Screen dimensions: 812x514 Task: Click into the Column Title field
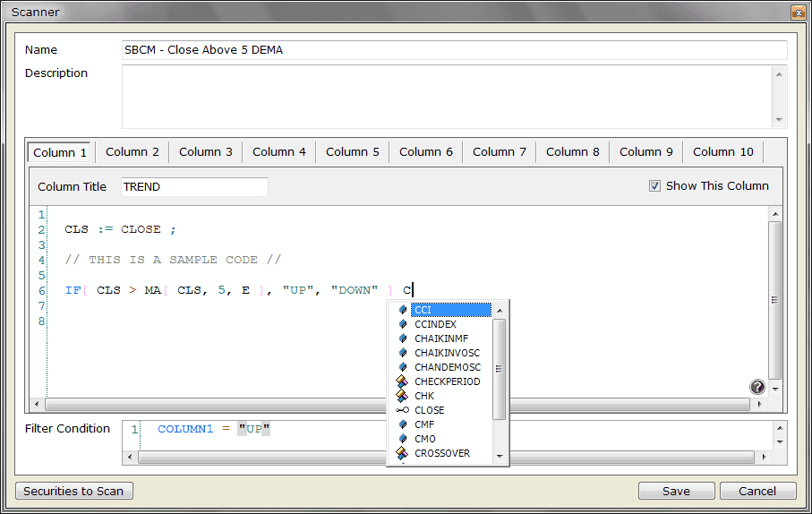[x=194, y=187]
